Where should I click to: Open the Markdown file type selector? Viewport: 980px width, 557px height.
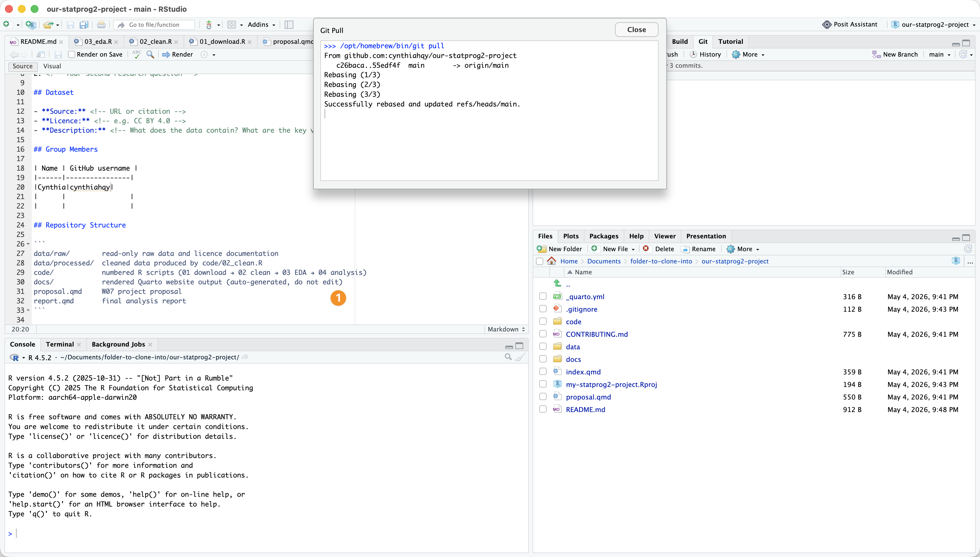click(x=506, y=329)
